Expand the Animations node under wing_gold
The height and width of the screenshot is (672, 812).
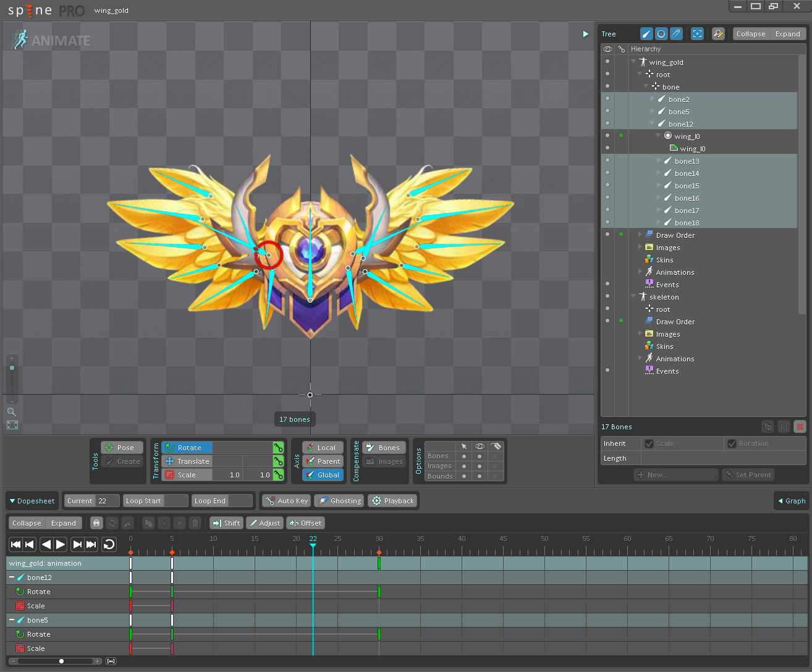click(x=640, y=272)
